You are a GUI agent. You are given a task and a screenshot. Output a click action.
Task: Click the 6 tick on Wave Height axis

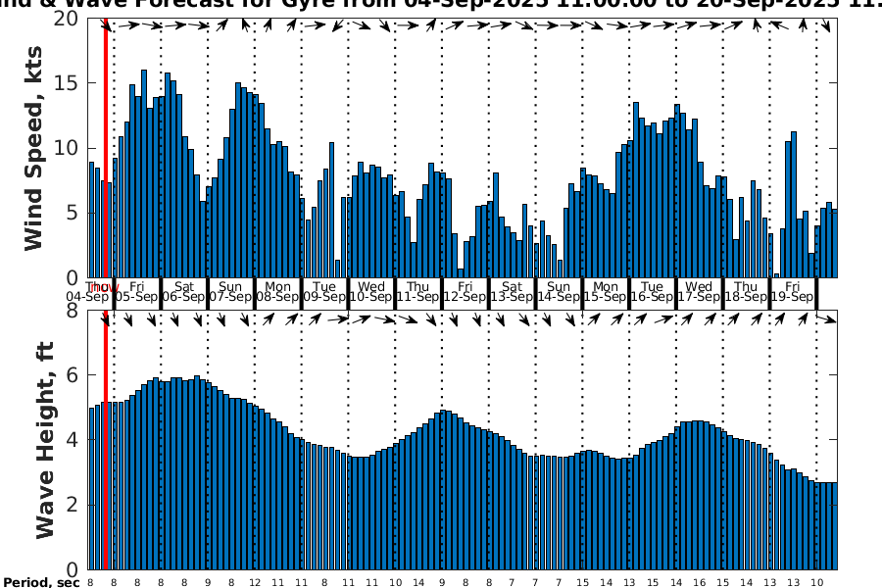[72, 374]
